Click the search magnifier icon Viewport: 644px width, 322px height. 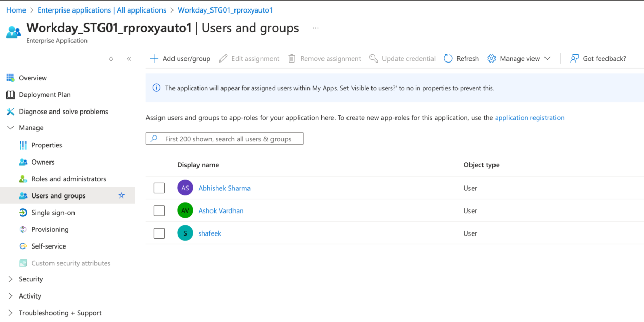(x=154, y=139)
